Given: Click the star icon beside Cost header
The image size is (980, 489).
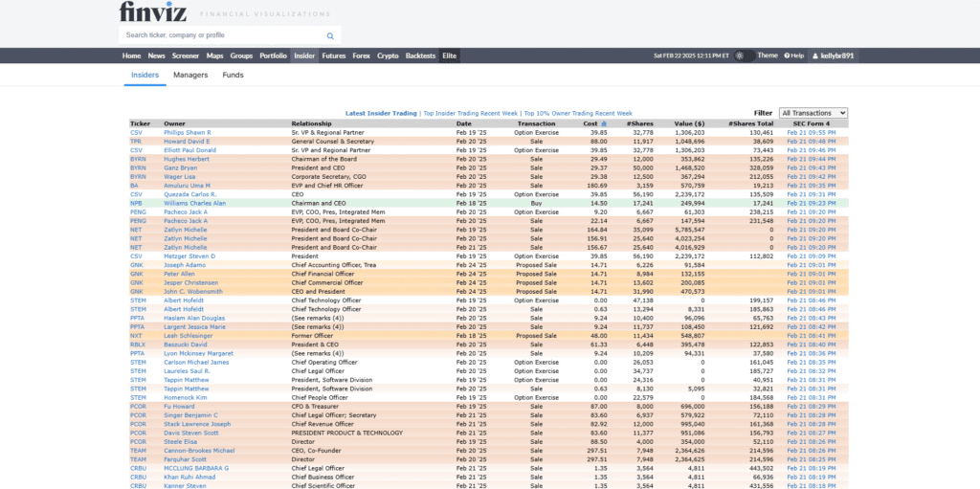Looking at the screenshot, I should coord(604,123).
